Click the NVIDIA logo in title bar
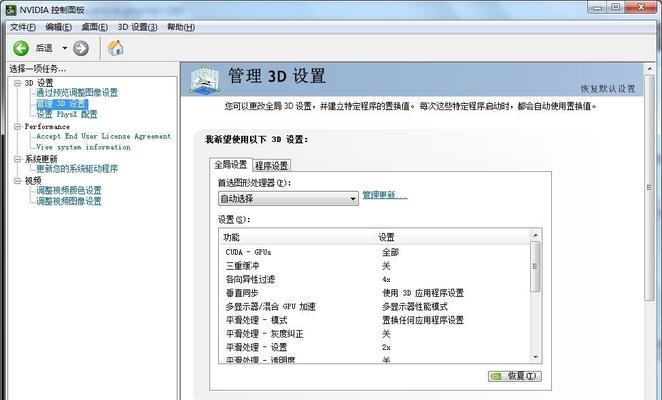This screenshot has height=400, width=662. (11, 10)
